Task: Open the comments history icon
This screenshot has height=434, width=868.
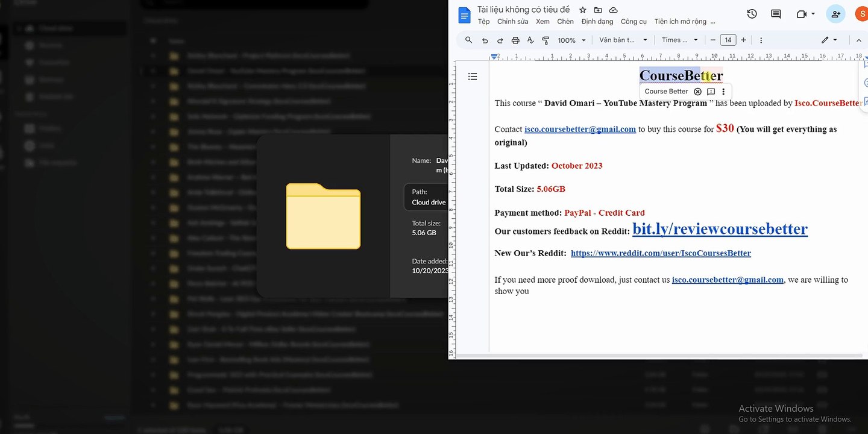Action: point(776,14)
